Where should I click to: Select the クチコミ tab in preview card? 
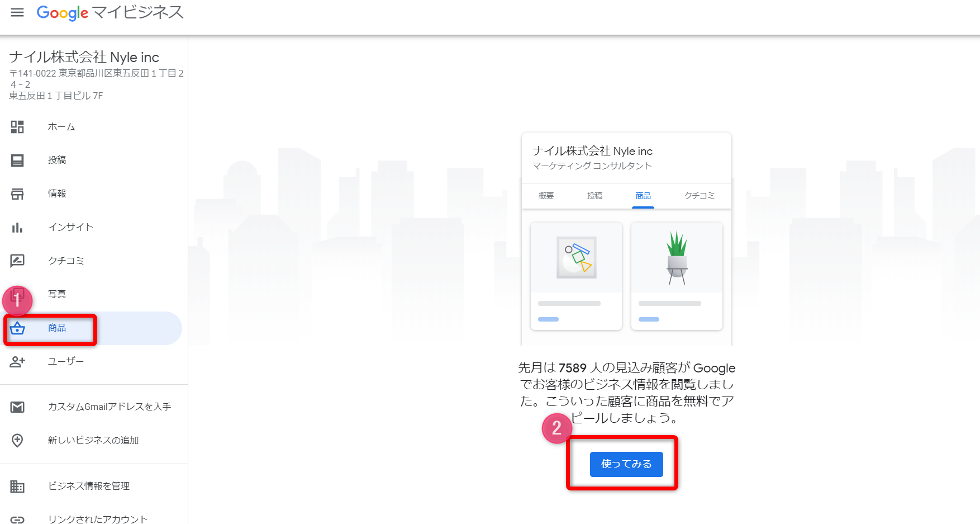[x=700, y=196]
